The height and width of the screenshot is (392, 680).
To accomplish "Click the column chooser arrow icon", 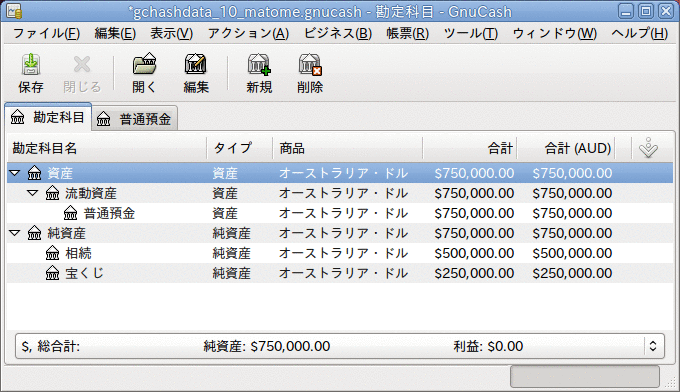I will click(648, 148).
